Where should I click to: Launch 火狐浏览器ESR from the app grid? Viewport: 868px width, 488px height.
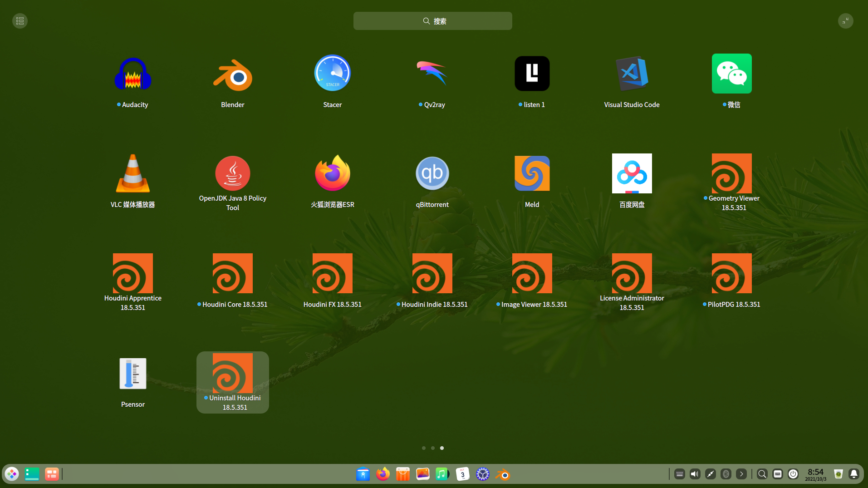tap(332, 173)
